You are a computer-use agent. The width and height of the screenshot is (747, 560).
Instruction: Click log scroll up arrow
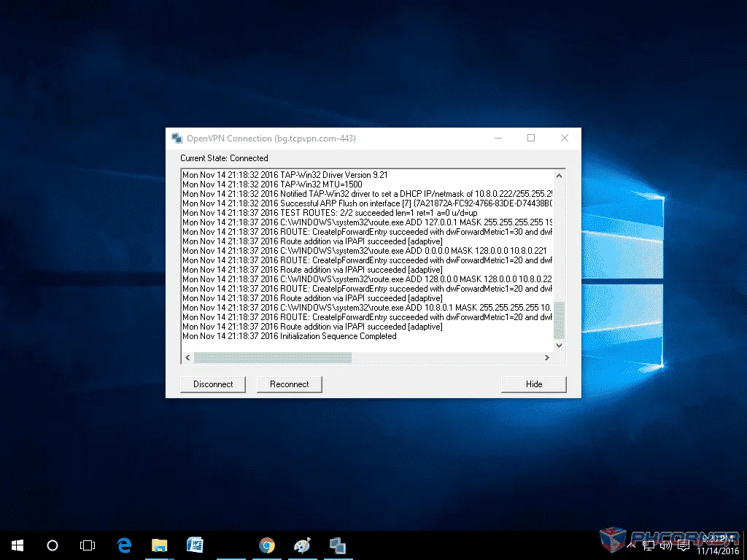click(x=560, y=176)
